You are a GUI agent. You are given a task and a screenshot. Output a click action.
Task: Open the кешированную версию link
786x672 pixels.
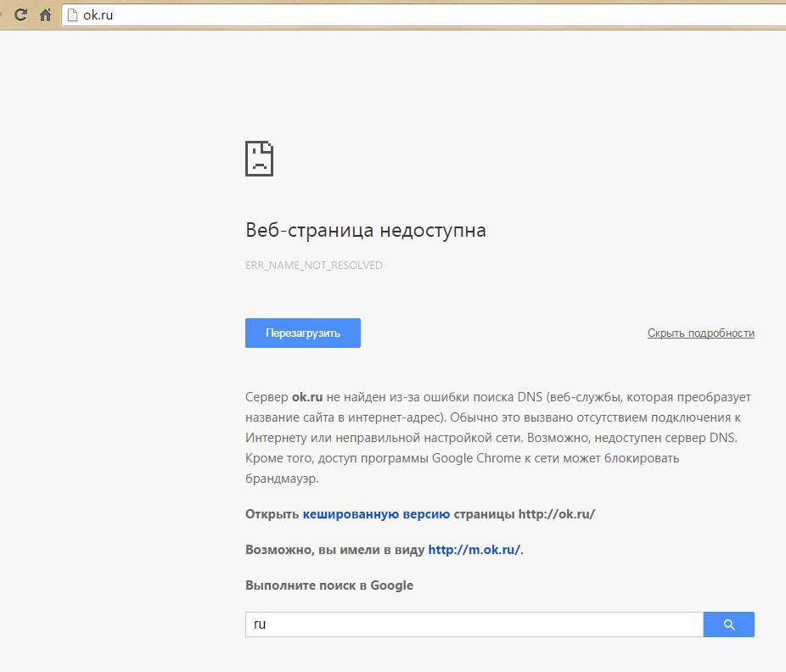376,514
